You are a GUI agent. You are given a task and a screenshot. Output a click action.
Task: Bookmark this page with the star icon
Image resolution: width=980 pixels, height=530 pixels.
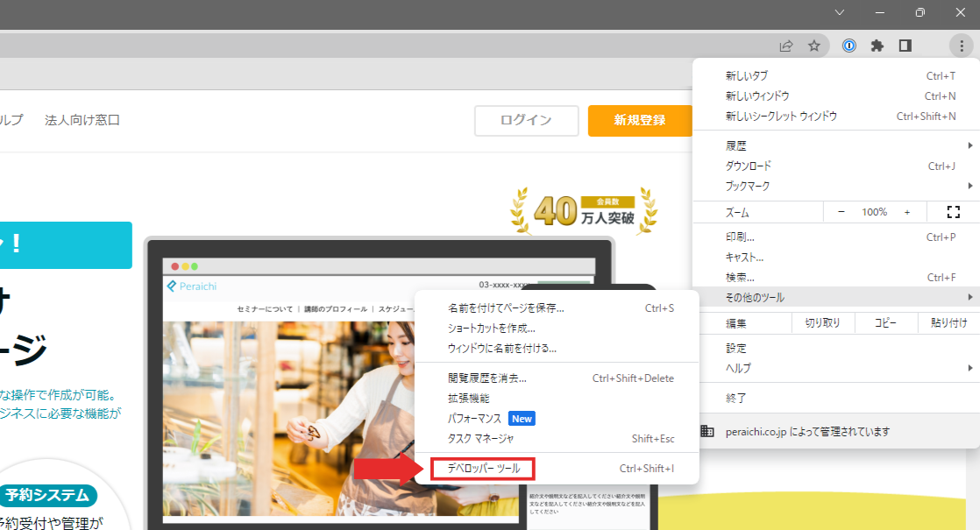tap(813, 46)
